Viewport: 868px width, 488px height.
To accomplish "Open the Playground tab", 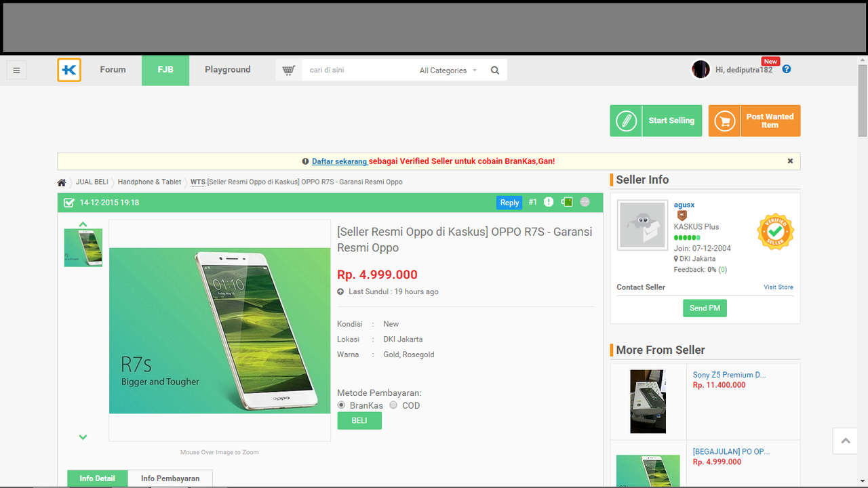I will tap(228, 70).
